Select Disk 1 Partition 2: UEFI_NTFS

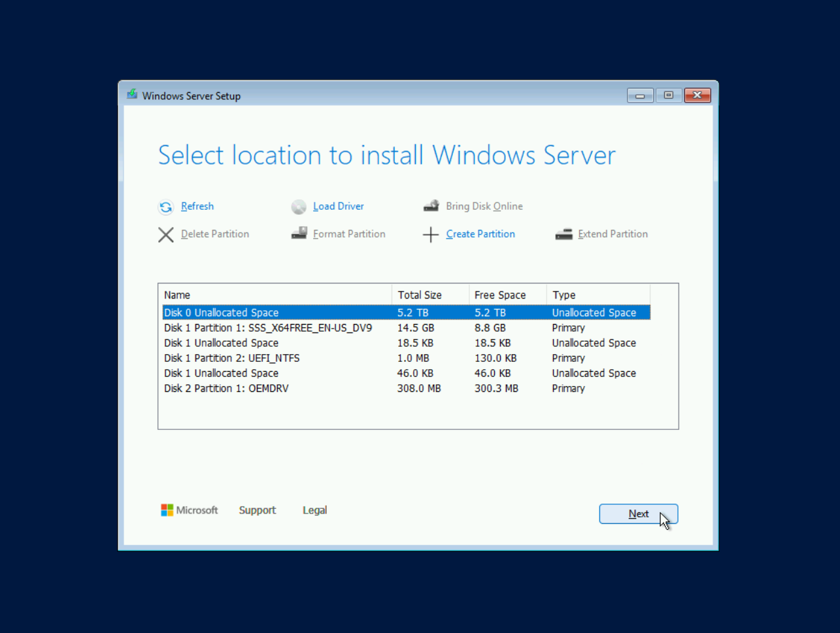406,358
